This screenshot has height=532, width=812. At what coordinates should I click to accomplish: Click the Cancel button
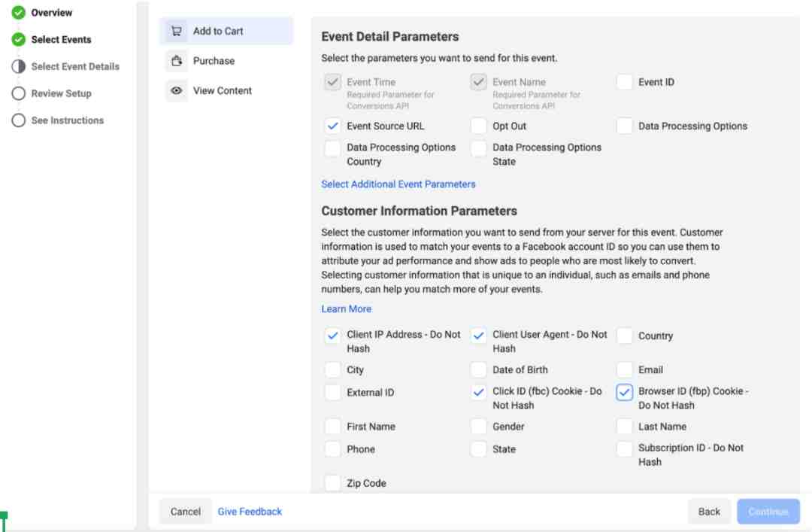[186, 512]
